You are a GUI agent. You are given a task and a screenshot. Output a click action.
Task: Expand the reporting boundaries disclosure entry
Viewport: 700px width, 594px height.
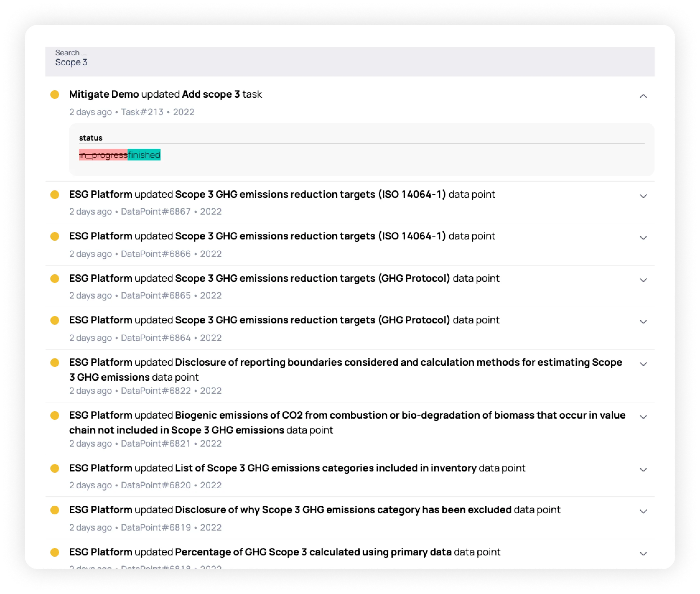coord(643,364)
